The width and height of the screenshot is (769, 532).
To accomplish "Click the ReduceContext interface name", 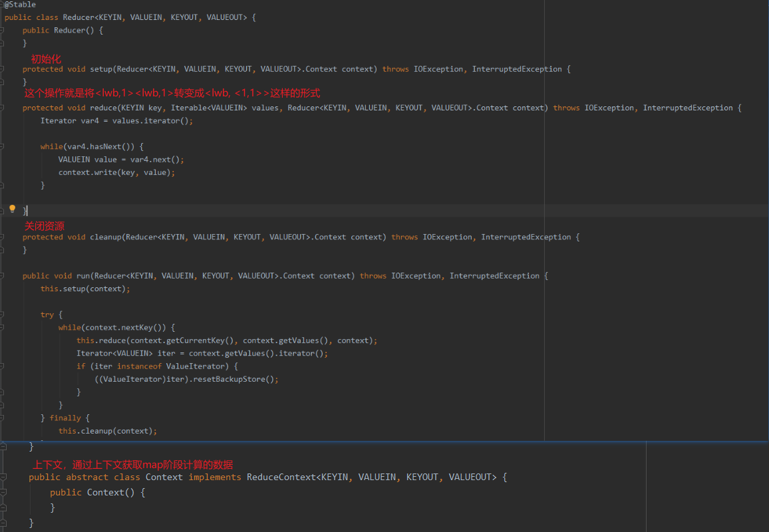I will point(281,477).
